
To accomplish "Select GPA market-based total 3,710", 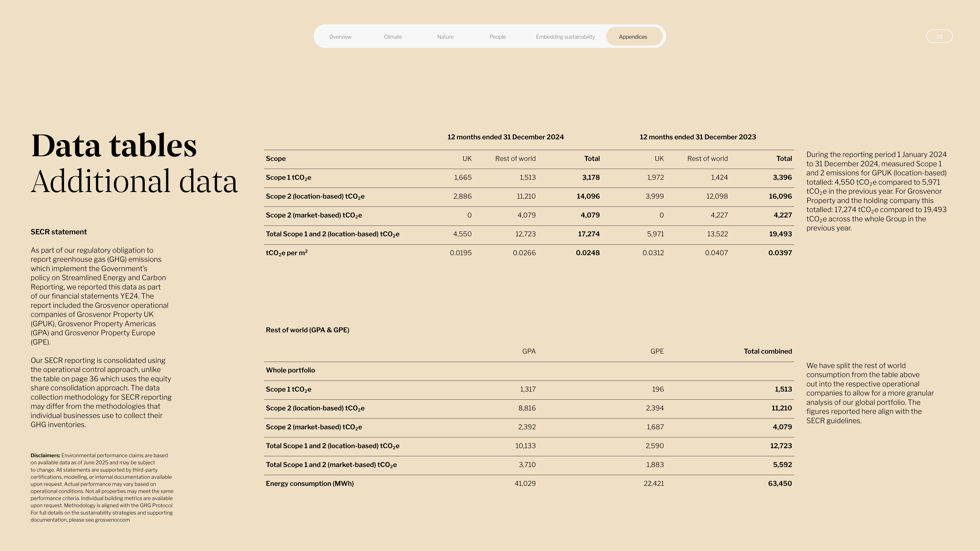I will (x=527, y=465).
